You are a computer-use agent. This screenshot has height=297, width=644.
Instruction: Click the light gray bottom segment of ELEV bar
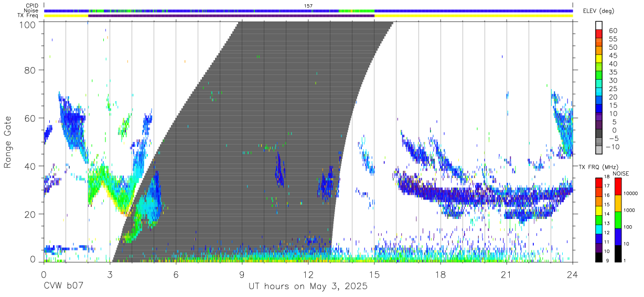[599, 150]
